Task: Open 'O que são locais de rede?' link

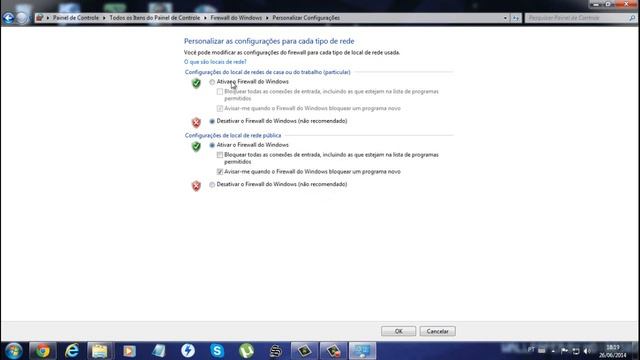Action: [215, 62]
